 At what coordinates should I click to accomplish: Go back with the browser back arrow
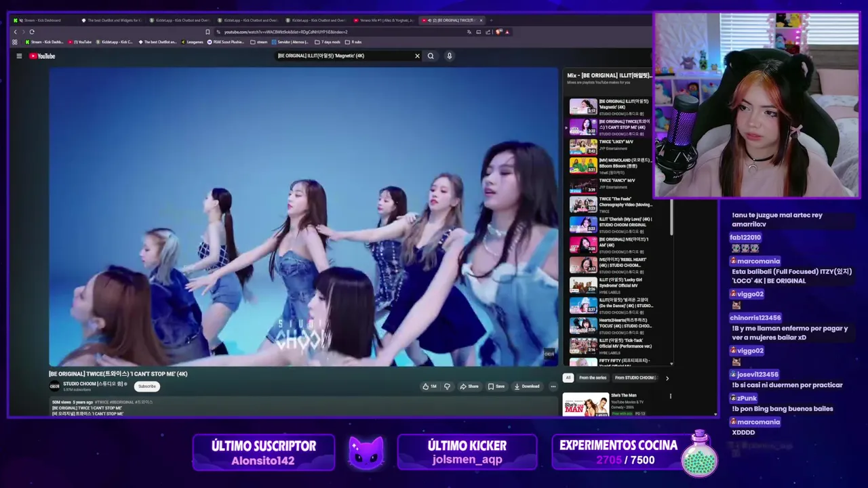point(16,32)
